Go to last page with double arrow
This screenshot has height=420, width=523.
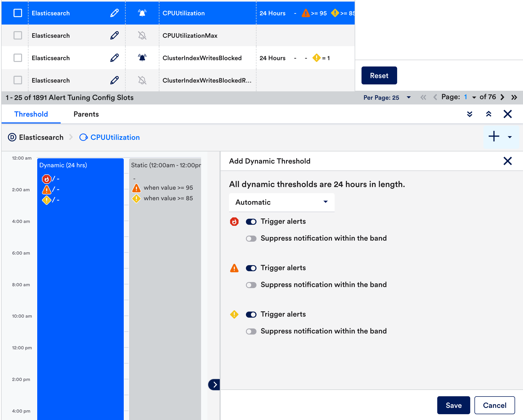tap(514, 97)
